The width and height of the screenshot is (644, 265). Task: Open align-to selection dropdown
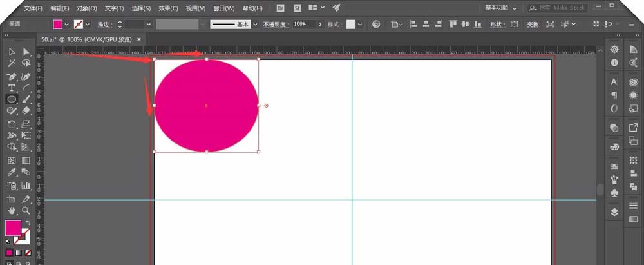click(x=397, y=25)
